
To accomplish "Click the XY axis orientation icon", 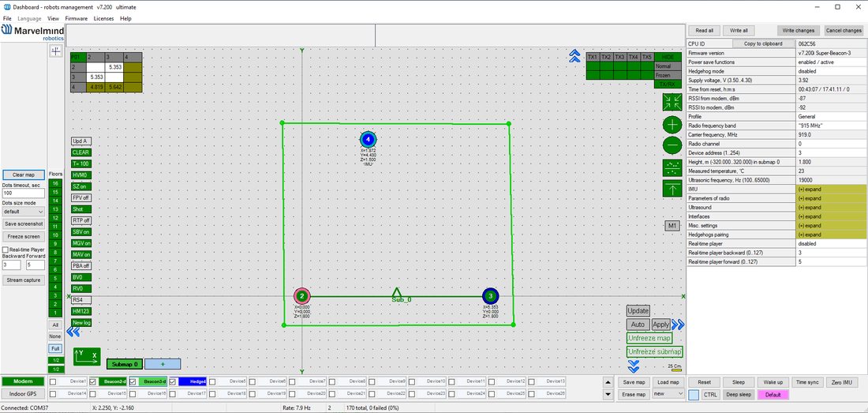I will tap(87, 356).
